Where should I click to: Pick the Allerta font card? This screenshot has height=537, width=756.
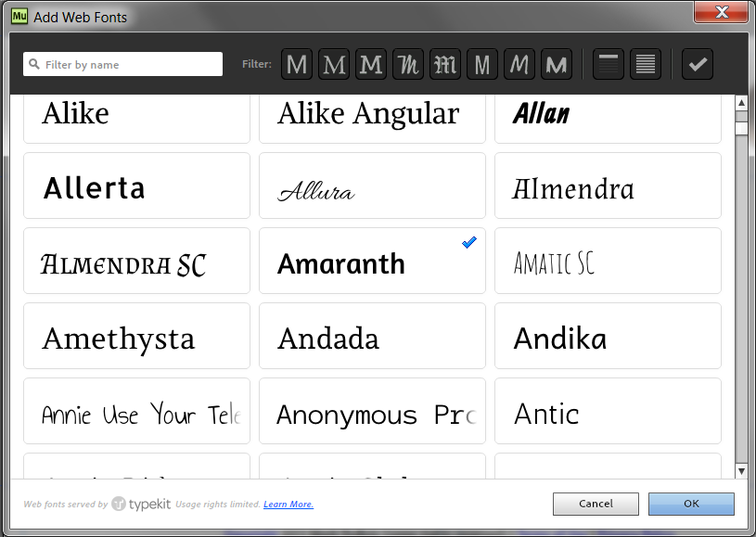click(137, 185)
